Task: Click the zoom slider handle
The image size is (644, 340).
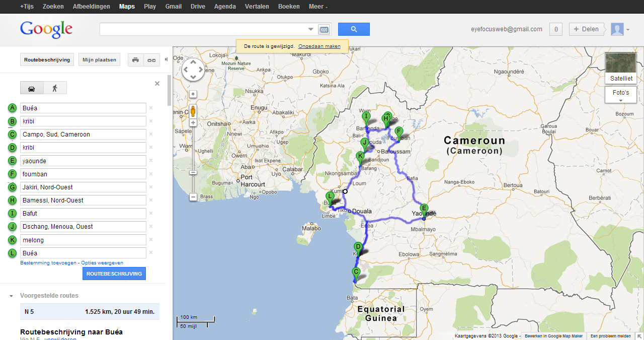Action: (193, 172)
